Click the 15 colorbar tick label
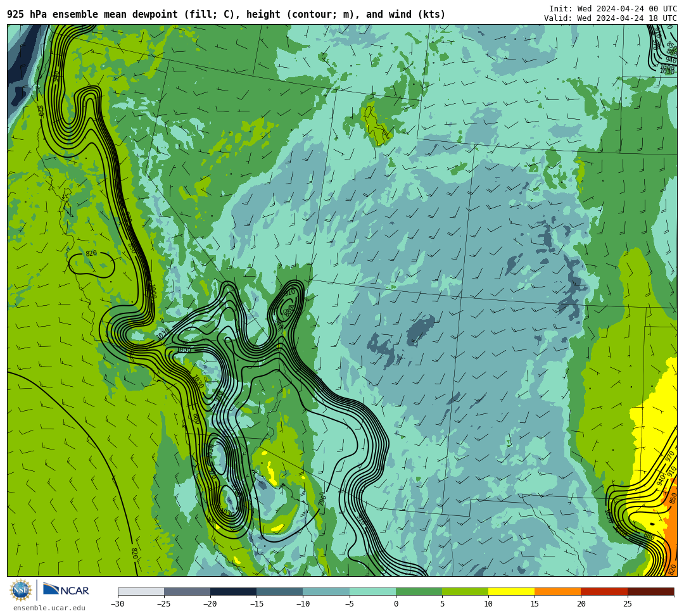Image resolution: width=684 pixels, height=616 pixels. click(535, 604)
